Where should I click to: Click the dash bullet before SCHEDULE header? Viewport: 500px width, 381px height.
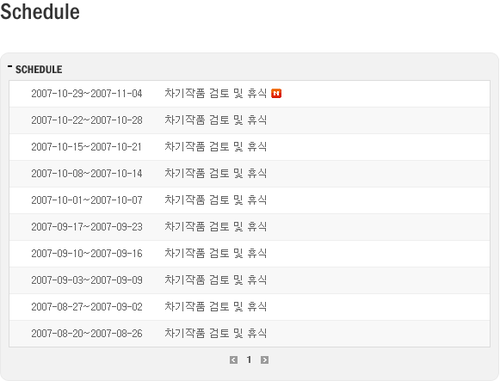pos(10,67)
